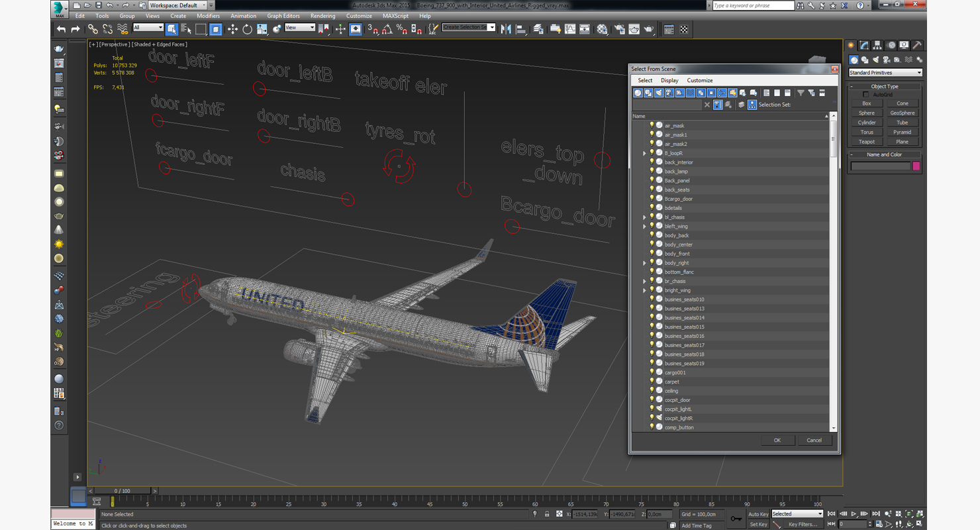Clear the find filter with X icon

(707, 105)
